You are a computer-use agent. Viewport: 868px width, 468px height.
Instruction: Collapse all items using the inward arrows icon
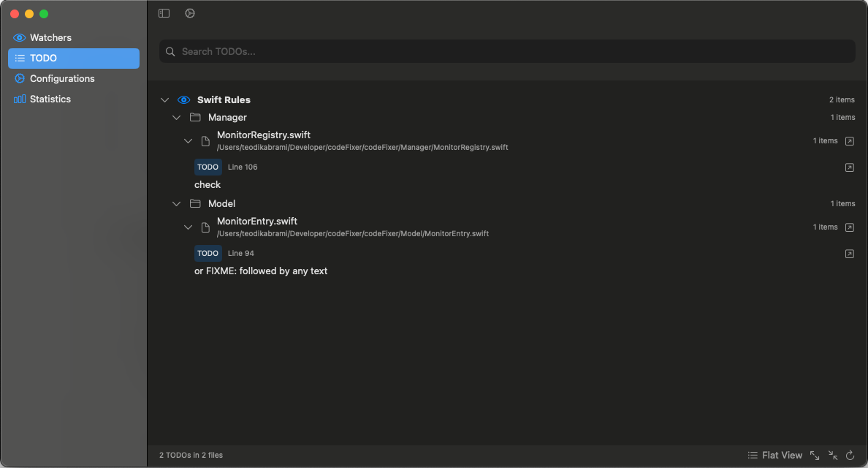[x=832, y=455]
